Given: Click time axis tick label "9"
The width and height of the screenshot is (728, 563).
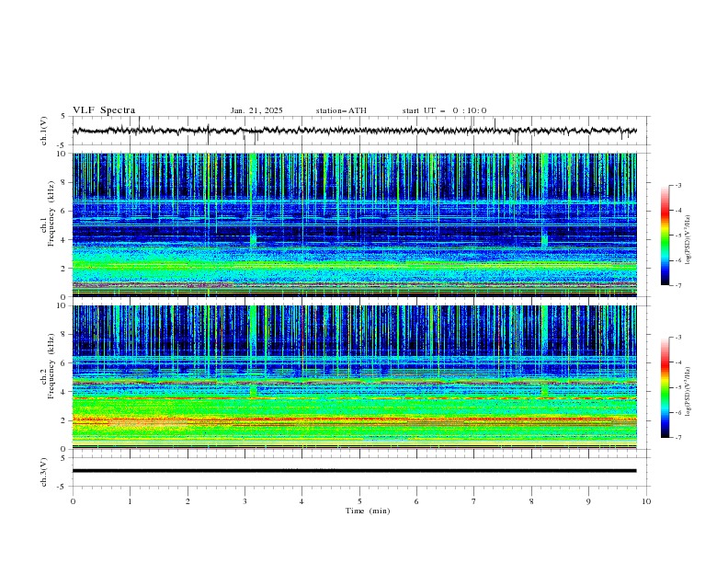Looking at the screenshot, I should [x=588, y=501].
